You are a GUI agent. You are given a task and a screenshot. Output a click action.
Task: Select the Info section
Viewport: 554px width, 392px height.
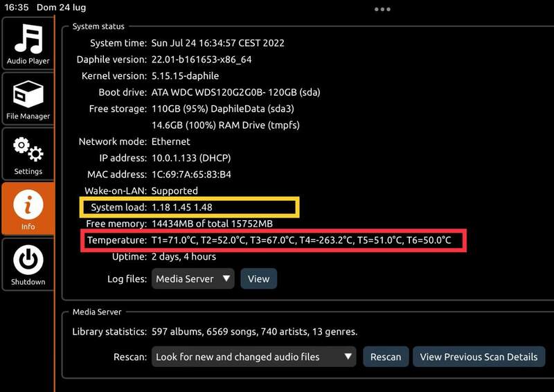click(28, 209)
